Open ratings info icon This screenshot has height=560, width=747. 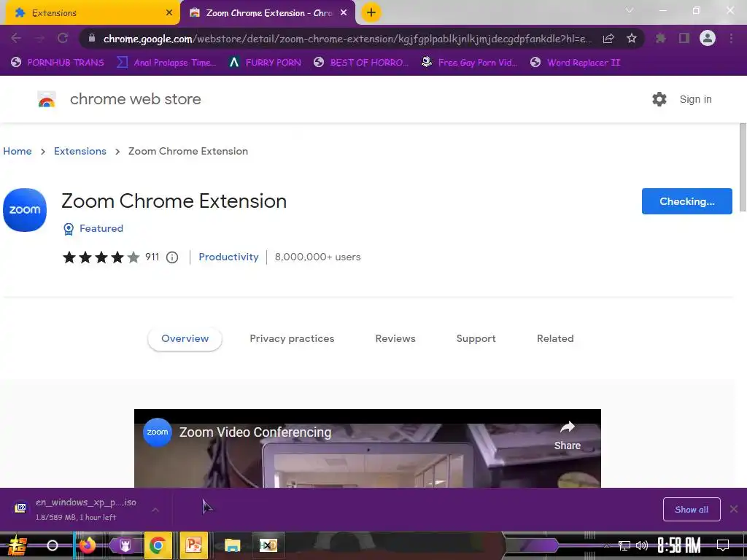[172, 257]
